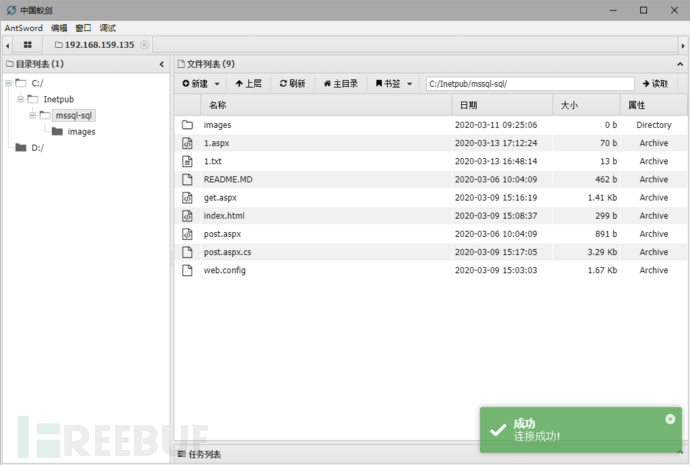Select the 1.txt file name
The height and width of the screenshot is (465, 690).
point(213,161)
